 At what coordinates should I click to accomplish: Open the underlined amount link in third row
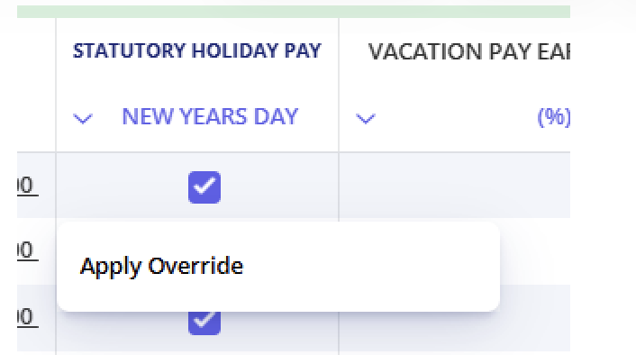click(25, 316)
